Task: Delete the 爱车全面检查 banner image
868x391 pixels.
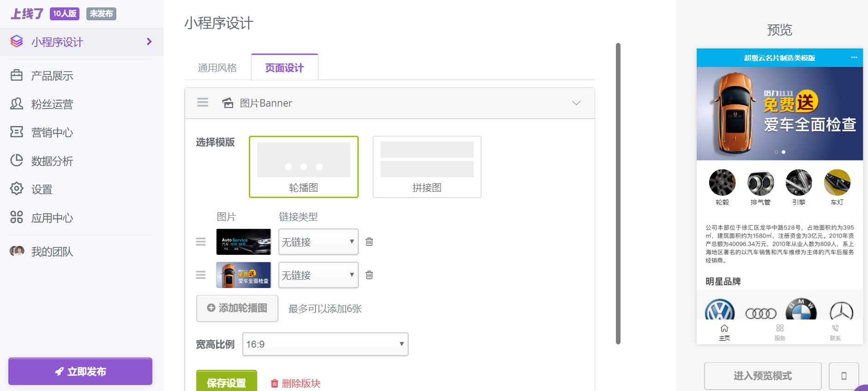Action: click(x=369, y=275)
